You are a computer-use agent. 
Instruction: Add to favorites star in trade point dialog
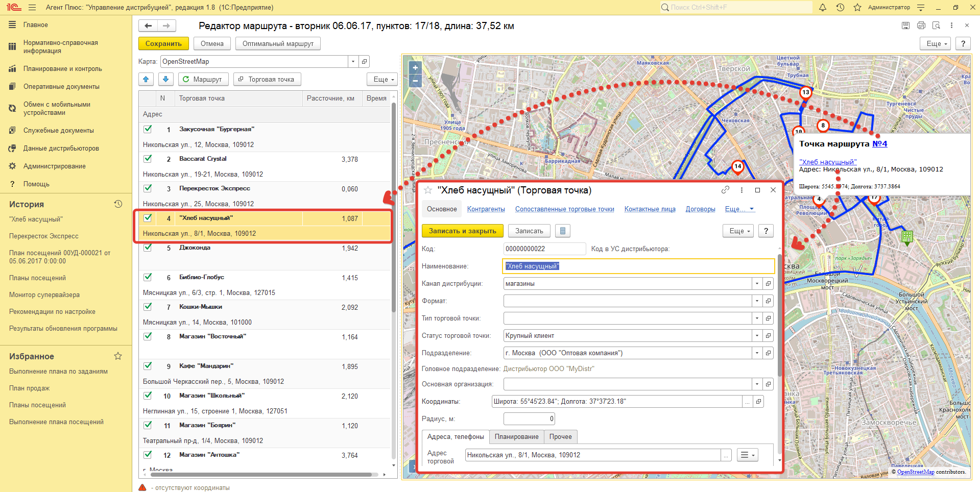click(428, 190)
